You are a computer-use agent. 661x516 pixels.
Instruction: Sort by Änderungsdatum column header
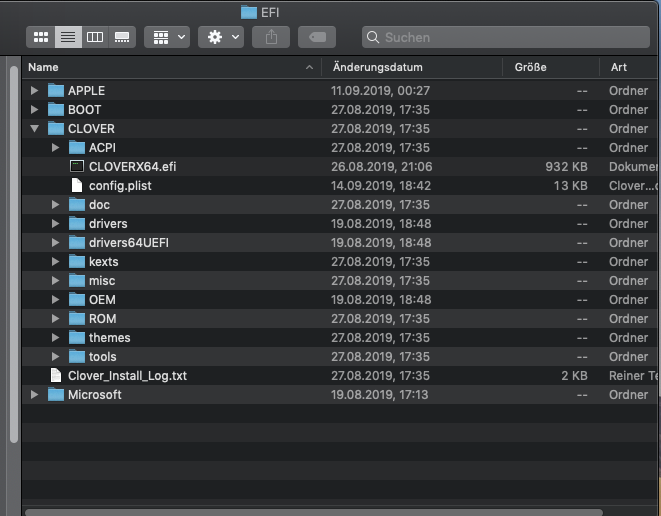(412, 67)
